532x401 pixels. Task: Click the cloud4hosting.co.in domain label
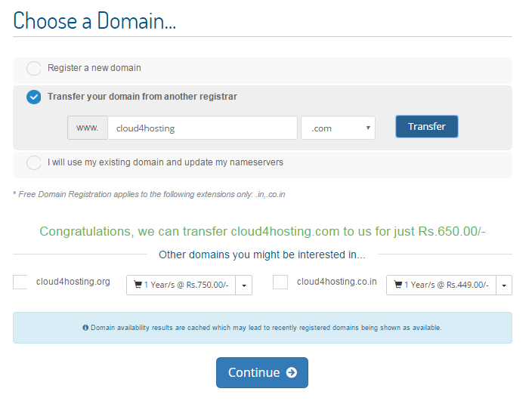[337, 282]
